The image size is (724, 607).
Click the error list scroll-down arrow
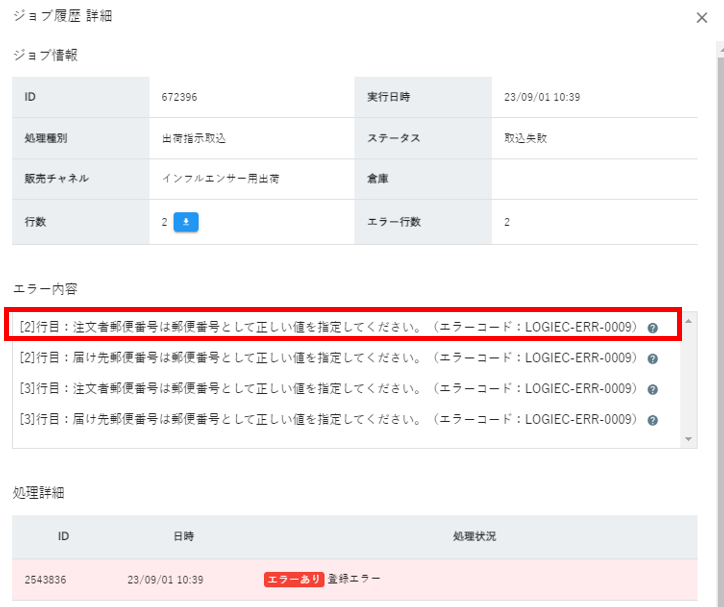(x=689, y=439)
